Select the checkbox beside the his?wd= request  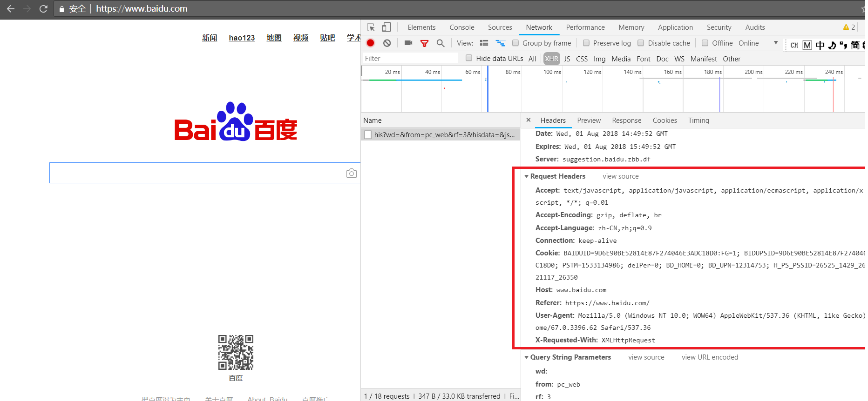[368, 134]
